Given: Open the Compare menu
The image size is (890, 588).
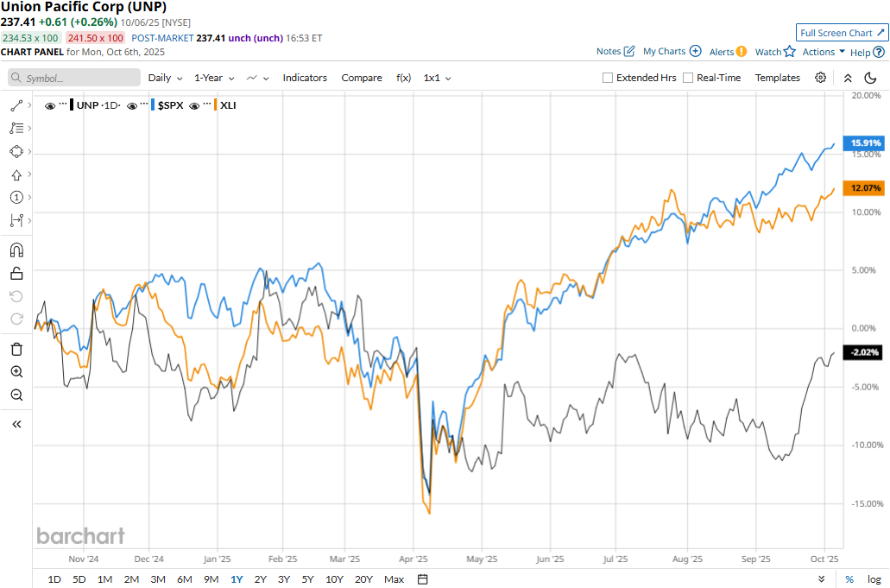Looking at the screenshot, I should coord(362,78).
